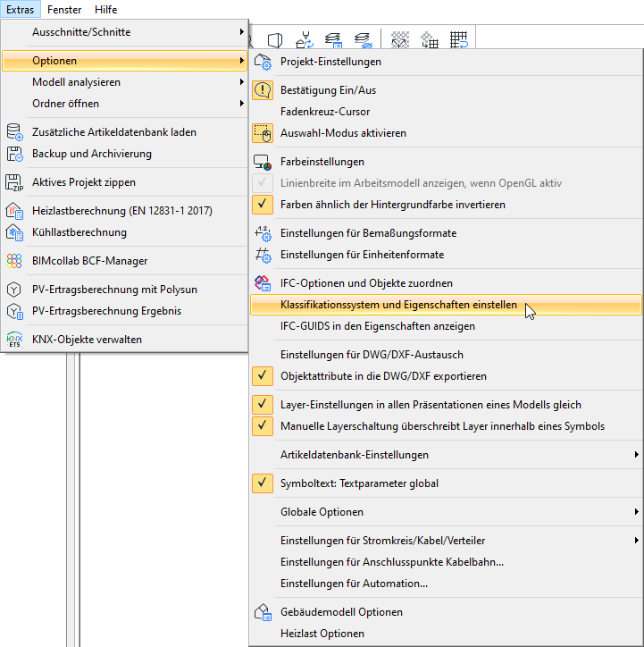The height and width of the screenshot is (647, 644).
Task: Select Klassifikationssystem und Eigenschaften einstellen
Action: pyautogui.click(x=446, y=305)
